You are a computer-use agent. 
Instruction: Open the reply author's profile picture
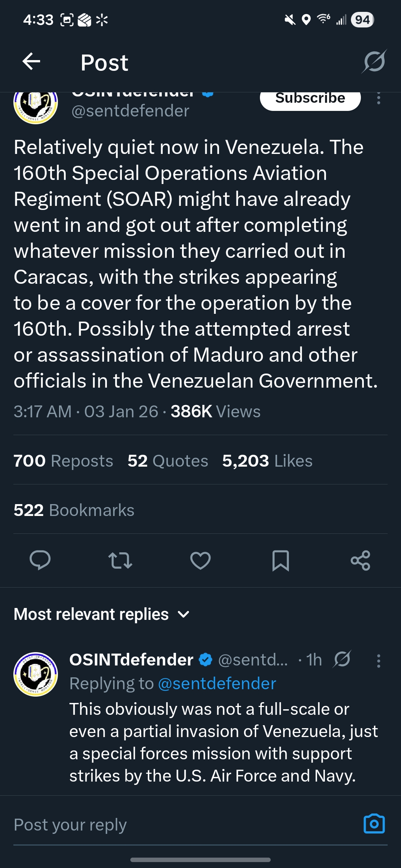pyautogui.click(x=36, y=674)
